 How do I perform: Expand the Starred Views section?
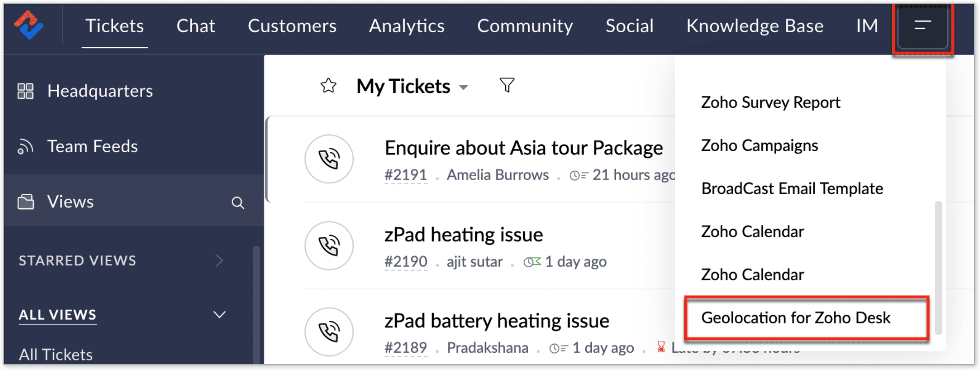point(220,260)
